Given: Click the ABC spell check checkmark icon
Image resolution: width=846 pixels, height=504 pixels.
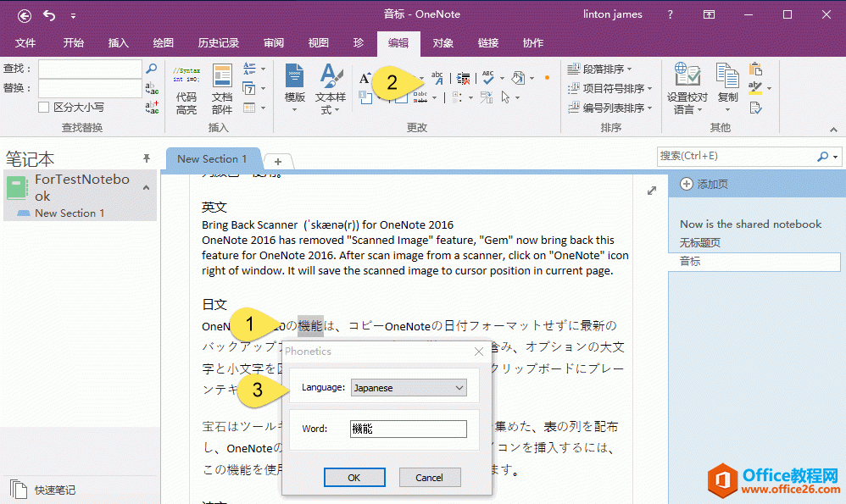Looking at the screenshot, I should 488,78.
